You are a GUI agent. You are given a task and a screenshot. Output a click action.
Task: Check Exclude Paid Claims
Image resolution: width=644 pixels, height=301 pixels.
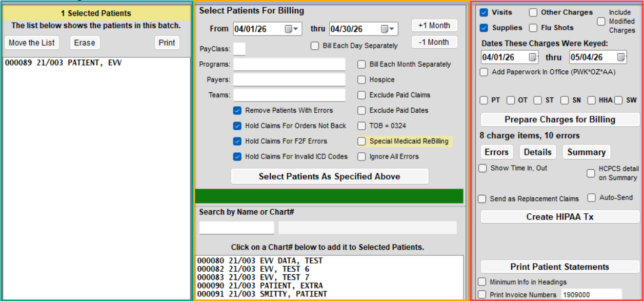coord(361,95)
